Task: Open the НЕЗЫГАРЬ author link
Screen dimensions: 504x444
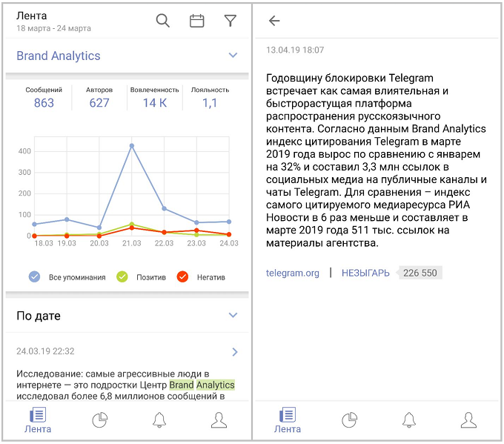Action: [365, 273]
